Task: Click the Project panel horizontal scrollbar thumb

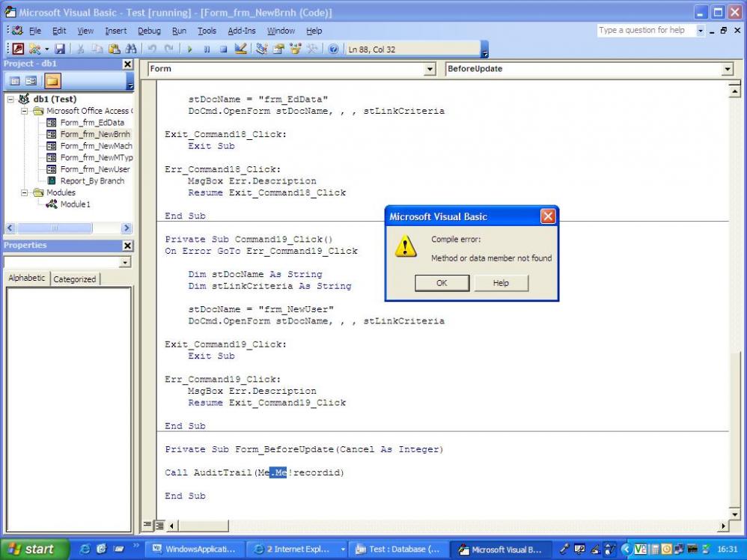Action: [x=55, y=228]
